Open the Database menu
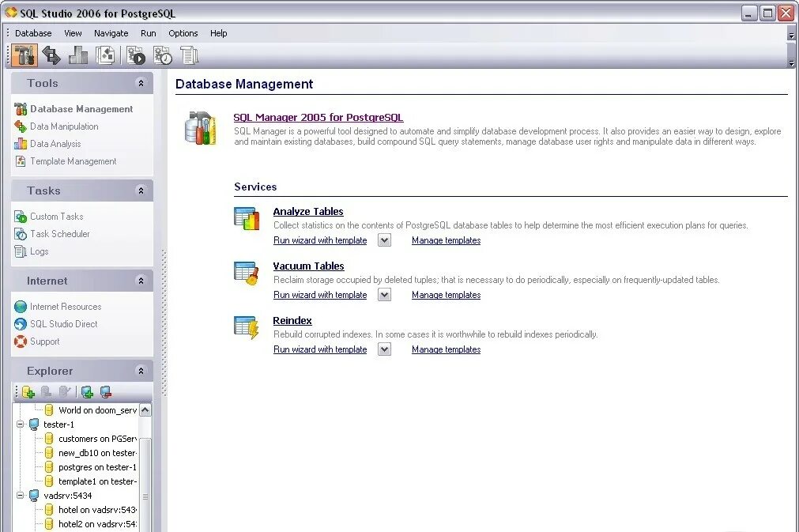Screen dimensions: 799x532 [33, 33]
